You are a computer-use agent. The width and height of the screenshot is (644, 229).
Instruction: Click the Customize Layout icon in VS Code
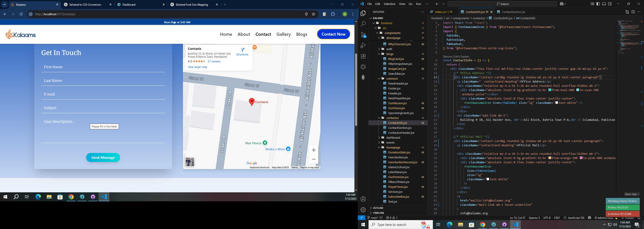592,4
